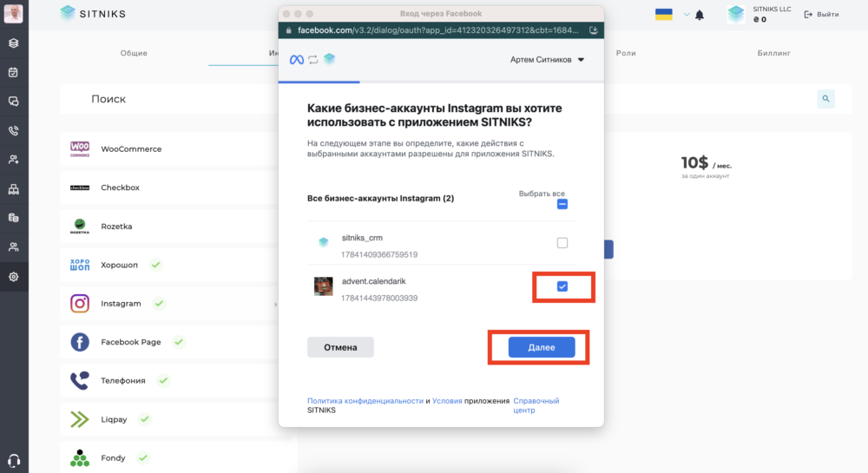Open the phone calls sidebar icon

(x=13, y=130)
